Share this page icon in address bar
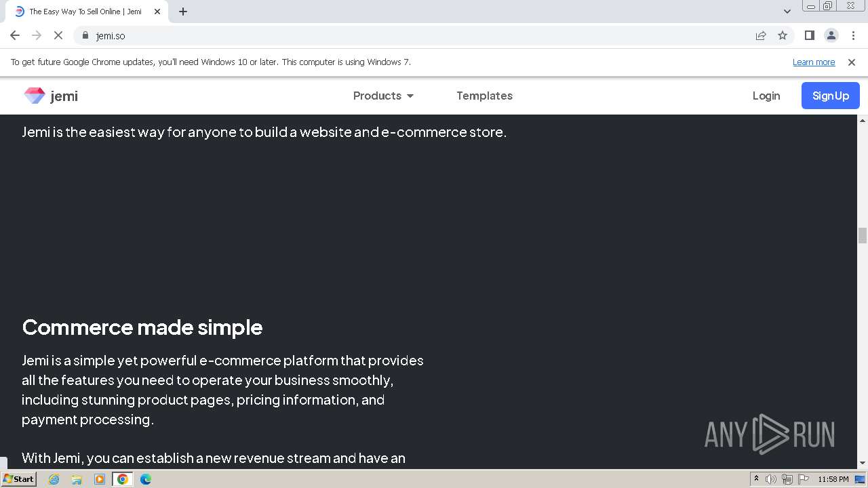 tap(761, 35)
